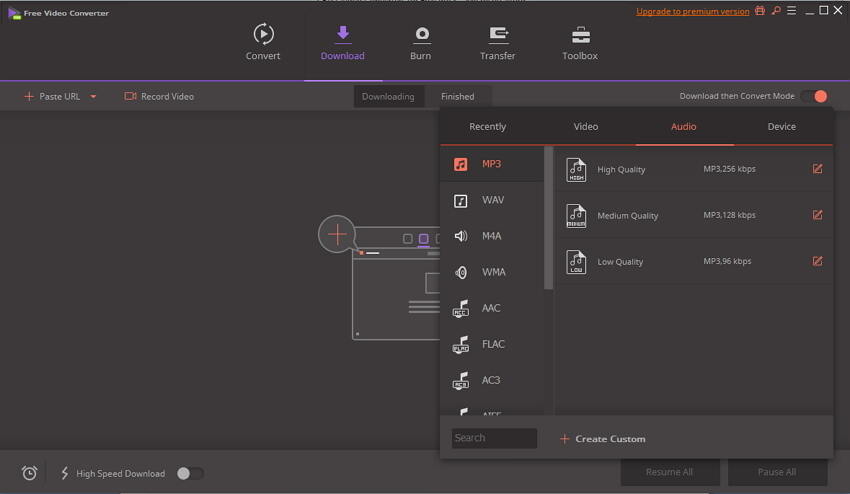Edit the Low Quality MP3 preset
Image resolution: width=850 pixels, height=494 pixels.
[x=817, y=262]
